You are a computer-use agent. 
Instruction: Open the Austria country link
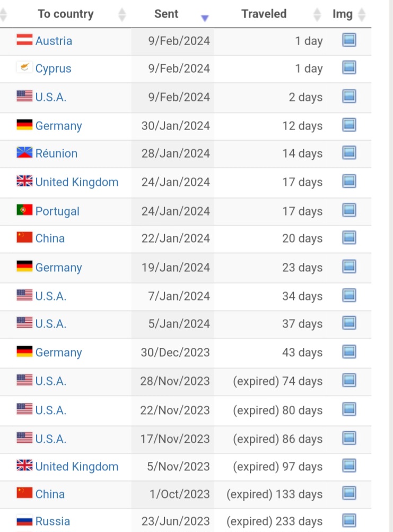pos(54,41)
